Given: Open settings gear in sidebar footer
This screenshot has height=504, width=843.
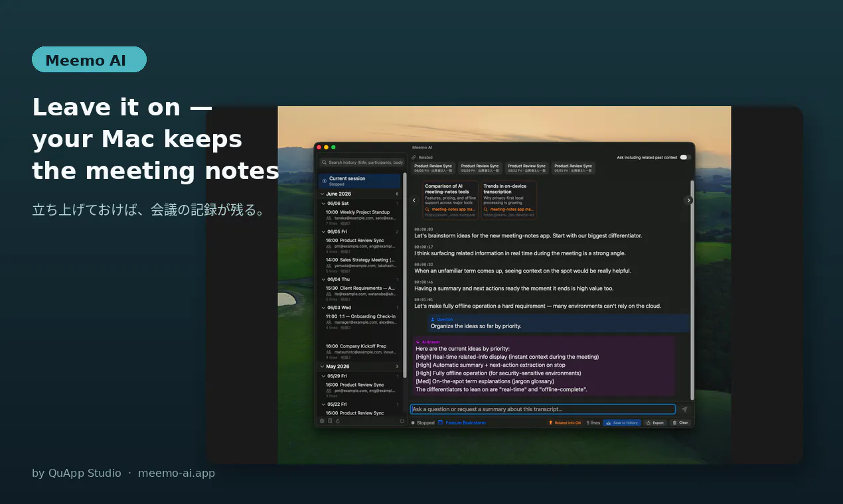Looking at the screenshot, I should point(322,421).
